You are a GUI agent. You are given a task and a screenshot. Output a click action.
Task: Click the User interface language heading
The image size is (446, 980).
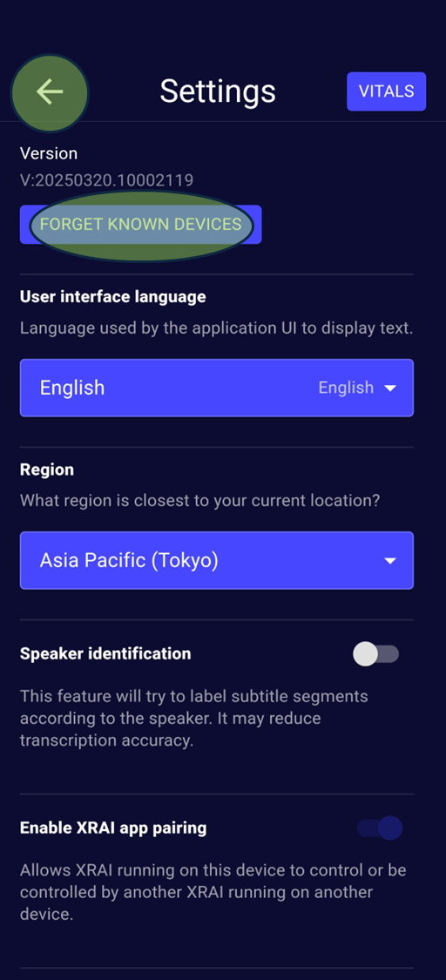click(113, 296)
